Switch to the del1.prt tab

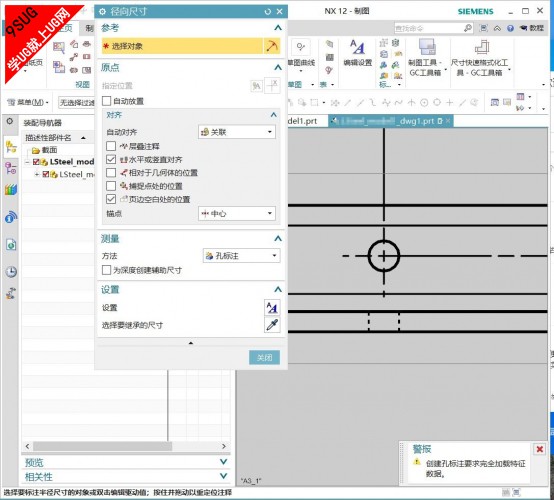click(302, 121)
